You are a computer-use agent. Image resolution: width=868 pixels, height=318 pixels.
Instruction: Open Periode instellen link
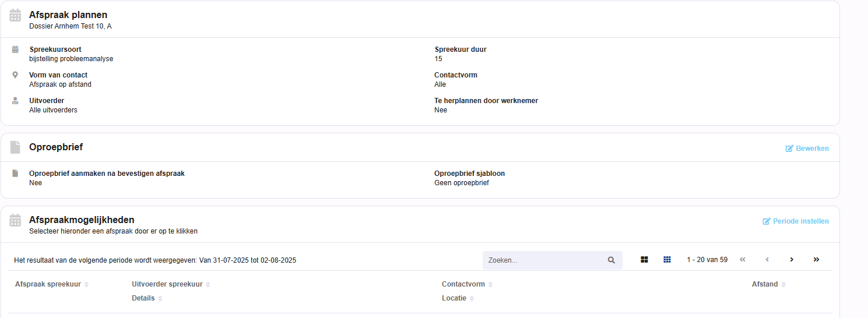pos(796,221)
